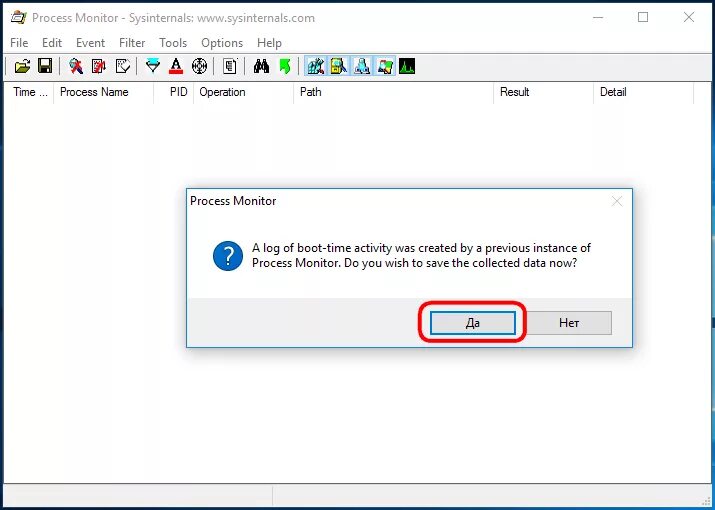Open the Options menu
Screen dimensions: 715x510
[222, 43]
